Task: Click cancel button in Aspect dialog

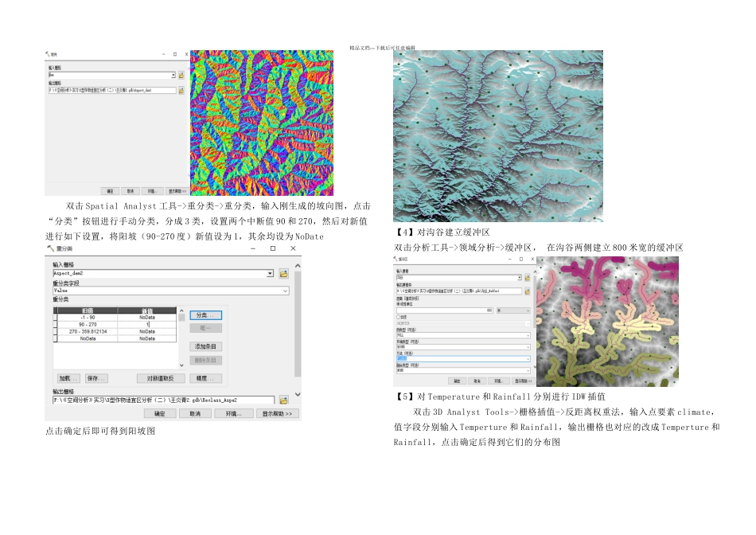Action: pos(131,191)
